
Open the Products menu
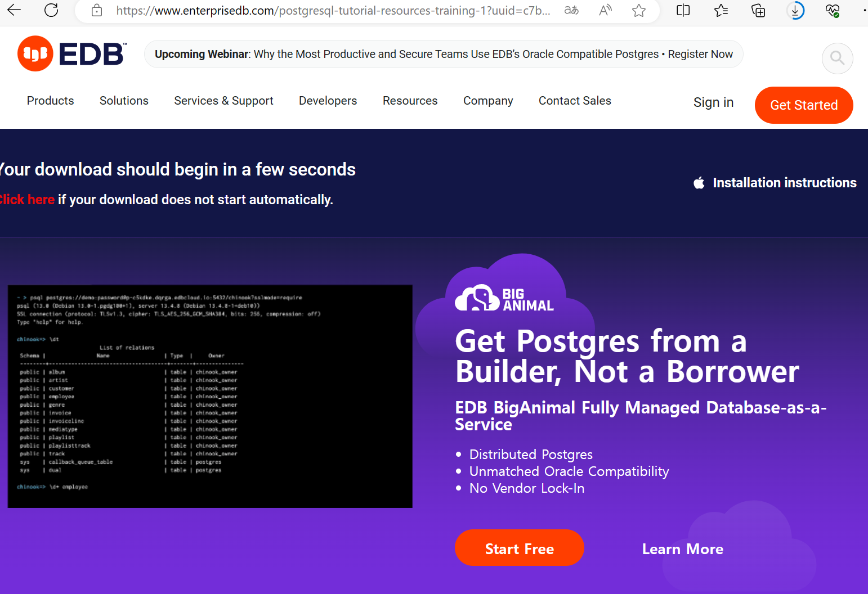51,101
